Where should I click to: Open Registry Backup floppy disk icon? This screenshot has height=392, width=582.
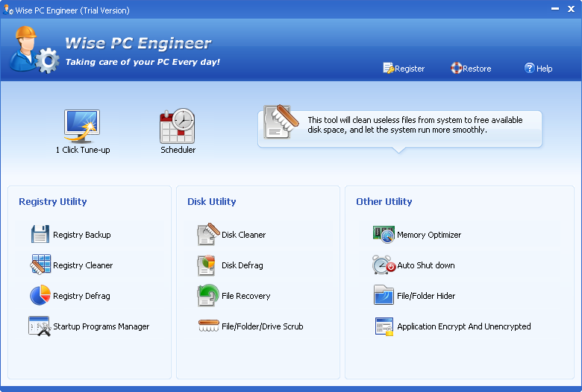pyautogui.click(x=40, y=235)
